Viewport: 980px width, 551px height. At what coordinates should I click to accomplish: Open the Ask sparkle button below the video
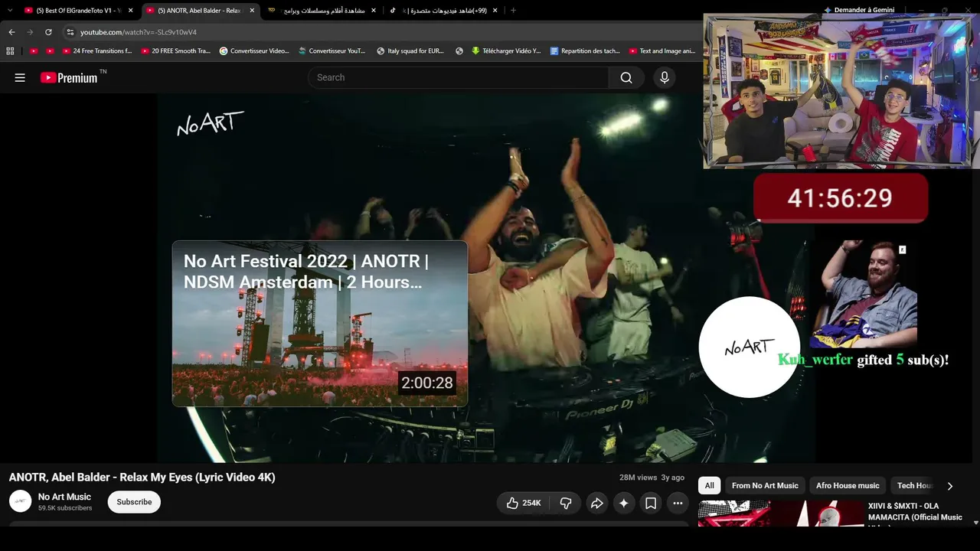click(624, 503)
